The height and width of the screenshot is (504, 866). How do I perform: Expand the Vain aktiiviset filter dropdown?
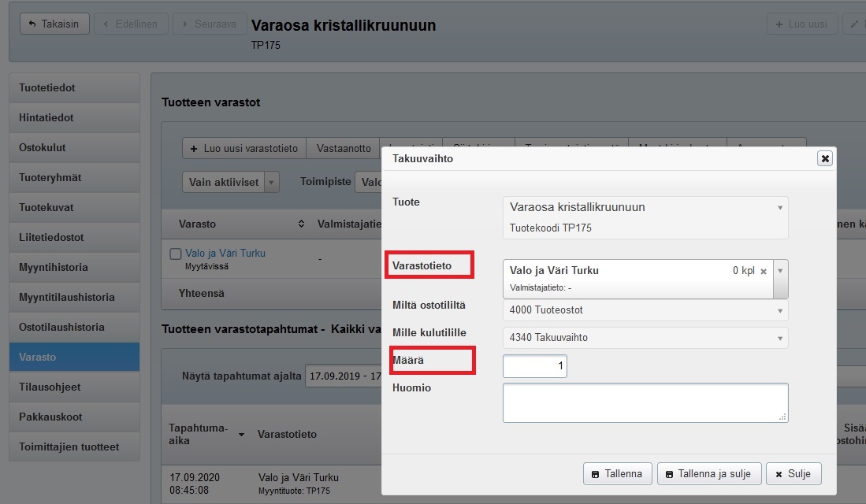(272, 182)
